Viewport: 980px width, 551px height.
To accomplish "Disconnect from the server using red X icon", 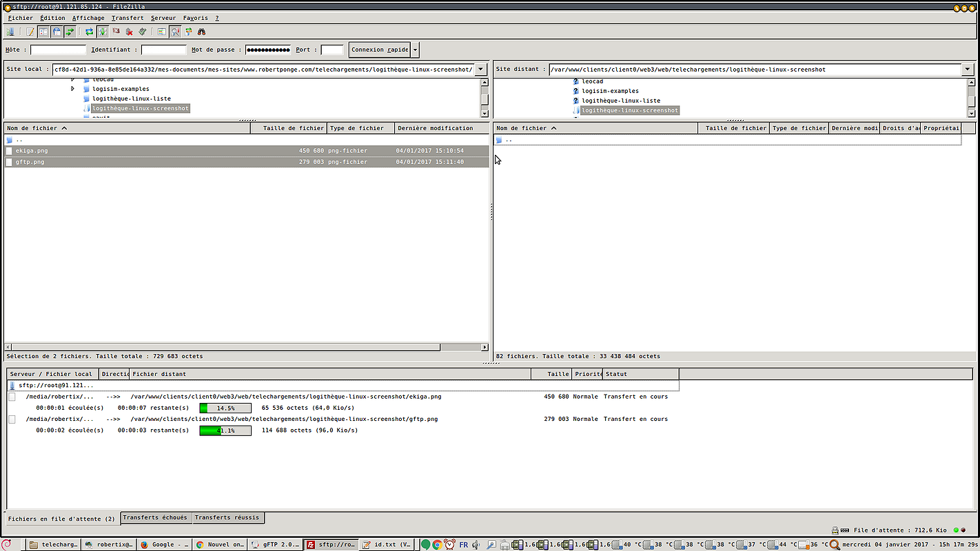I will click(129, 32).
